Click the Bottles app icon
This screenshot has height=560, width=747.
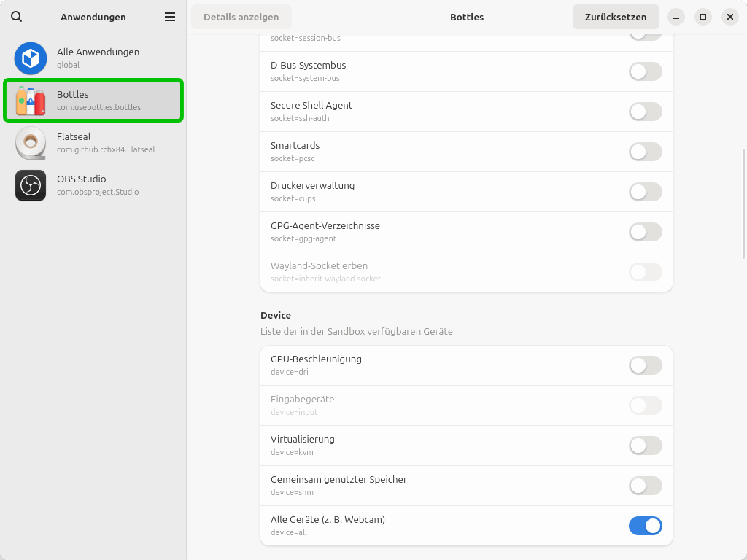pos(31,101)
